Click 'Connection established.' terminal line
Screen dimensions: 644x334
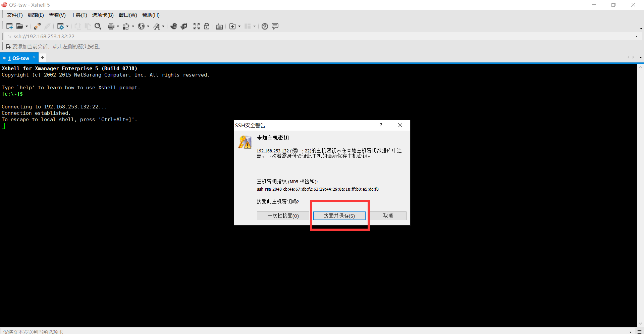(x=36, y=113)
